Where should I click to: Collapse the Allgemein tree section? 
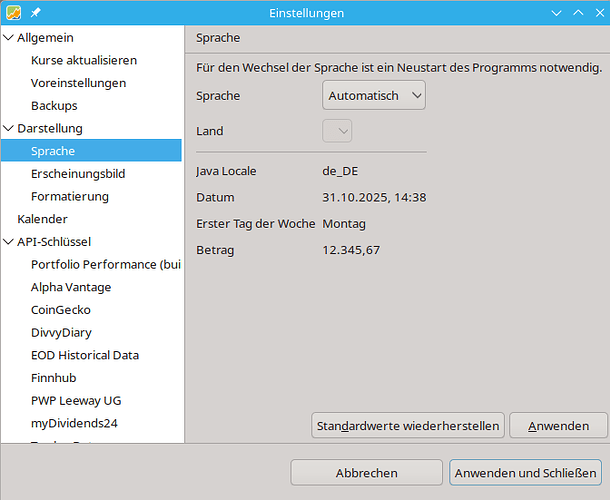(x=9, y=38)
